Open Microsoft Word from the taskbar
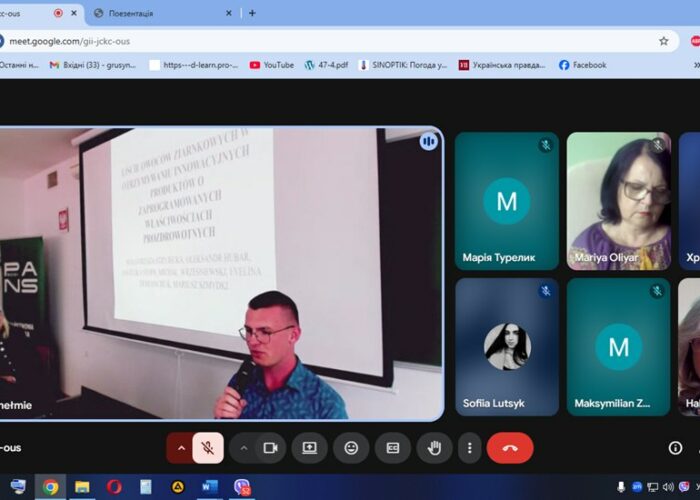 209,487
